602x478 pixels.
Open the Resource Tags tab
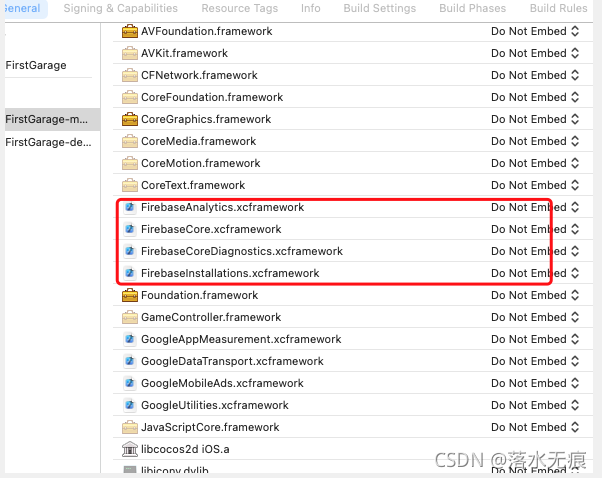pyautogui.click(x=240, y=8)
